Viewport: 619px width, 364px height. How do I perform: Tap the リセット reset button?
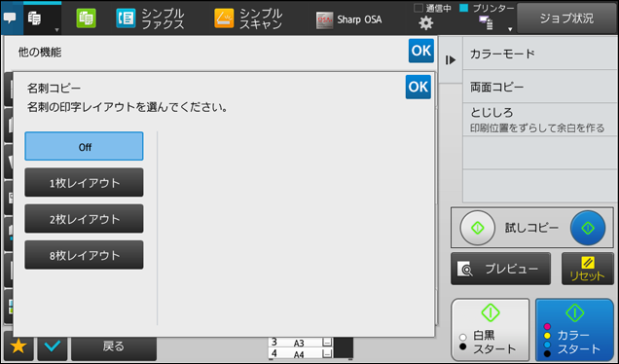(588, 269)
